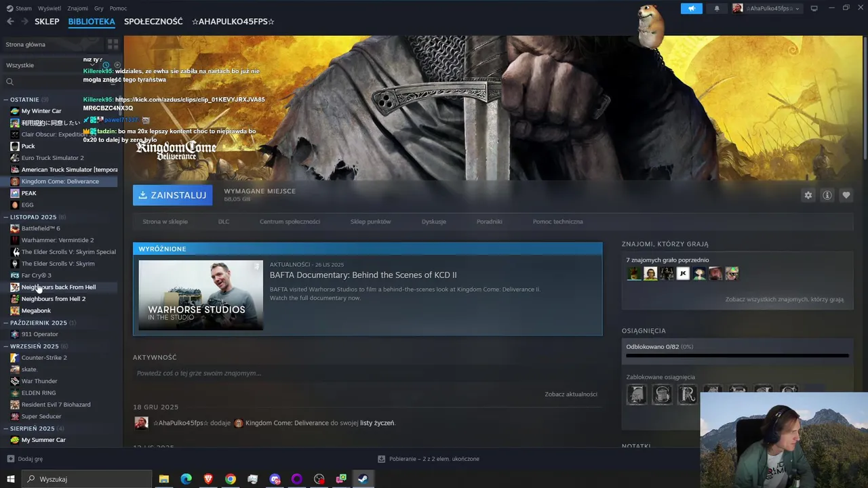
Task: Click the PEAK game icon in the library
Action: tap(15, 193)
